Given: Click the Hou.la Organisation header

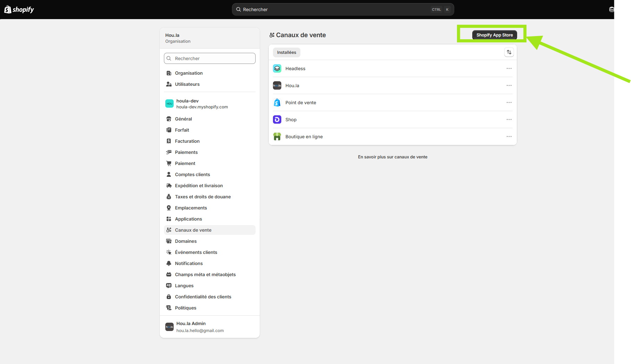Looking at the screenshot, I should [x=210, y=38].
